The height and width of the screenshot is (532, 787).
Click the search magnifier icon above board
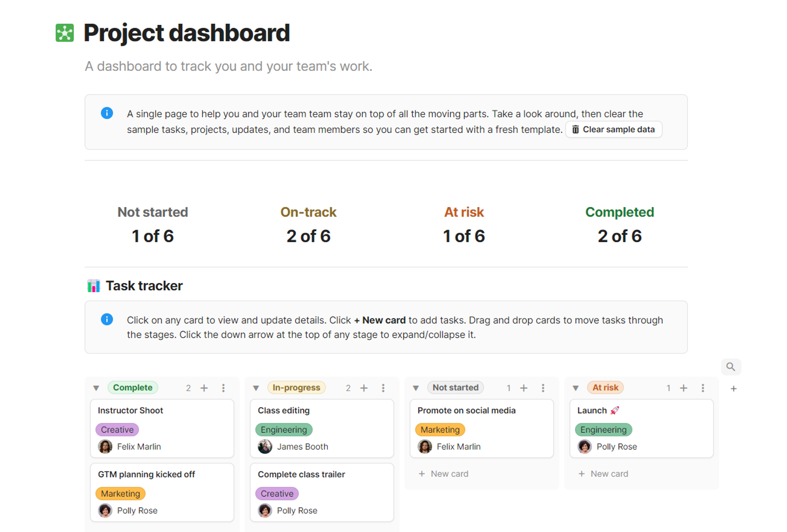(x=730, y=367)
